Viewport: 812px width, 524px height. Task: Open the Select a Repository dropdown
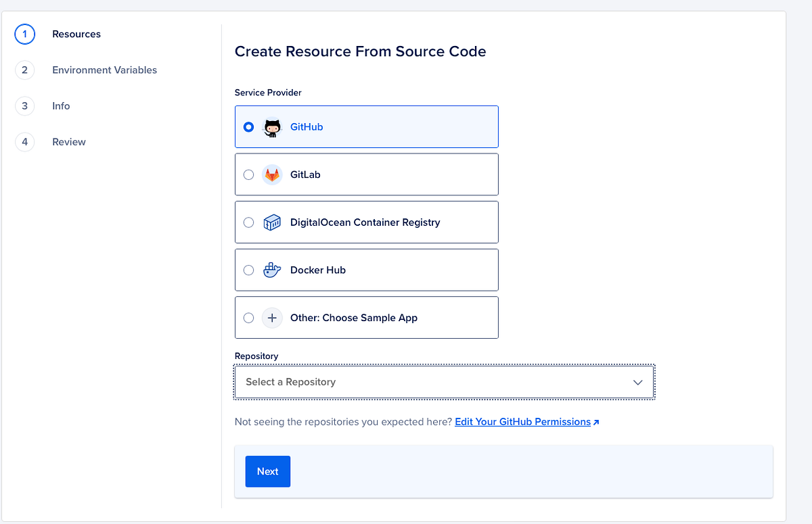click(x=444, y=381)
